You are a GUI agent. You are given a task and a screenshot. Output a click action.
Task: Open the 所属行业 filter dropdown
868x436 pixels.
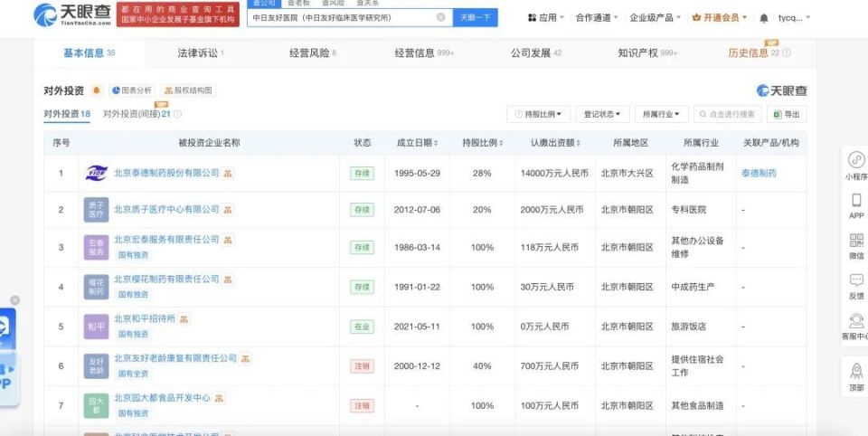click(661, 114)
